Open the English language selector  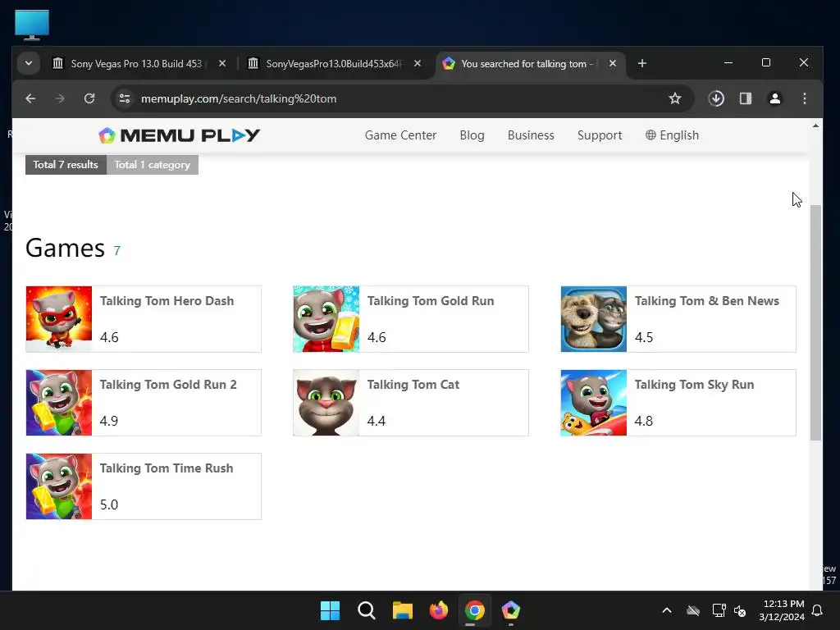[x=672, y=135]
